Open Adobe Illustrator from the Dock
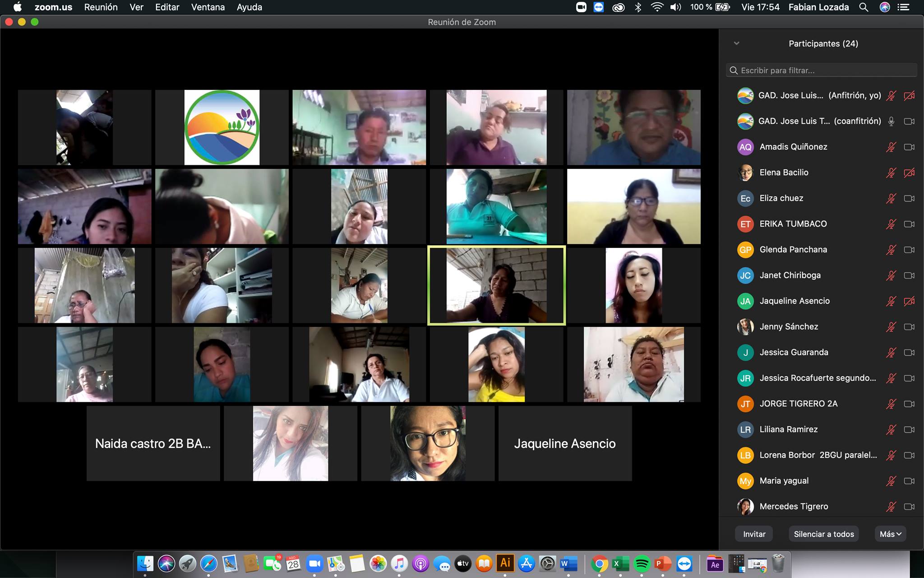 tap(505, 563)
